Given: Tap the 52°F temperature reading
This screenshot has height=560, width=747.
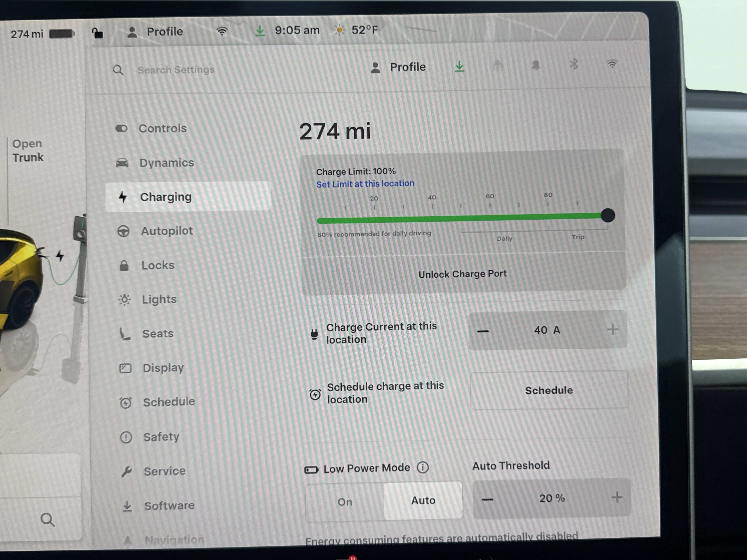Looking at the screenshot, I should tap(365, 30).
